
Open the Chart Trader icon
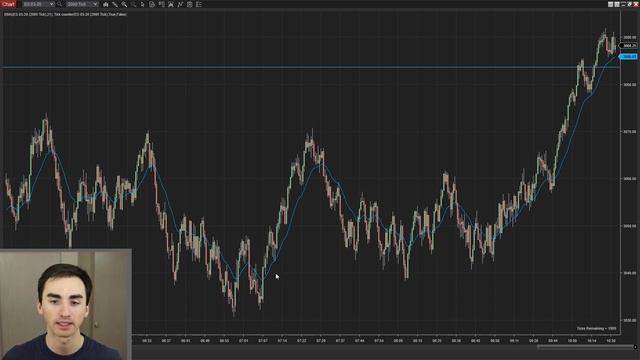click(161, 4)
